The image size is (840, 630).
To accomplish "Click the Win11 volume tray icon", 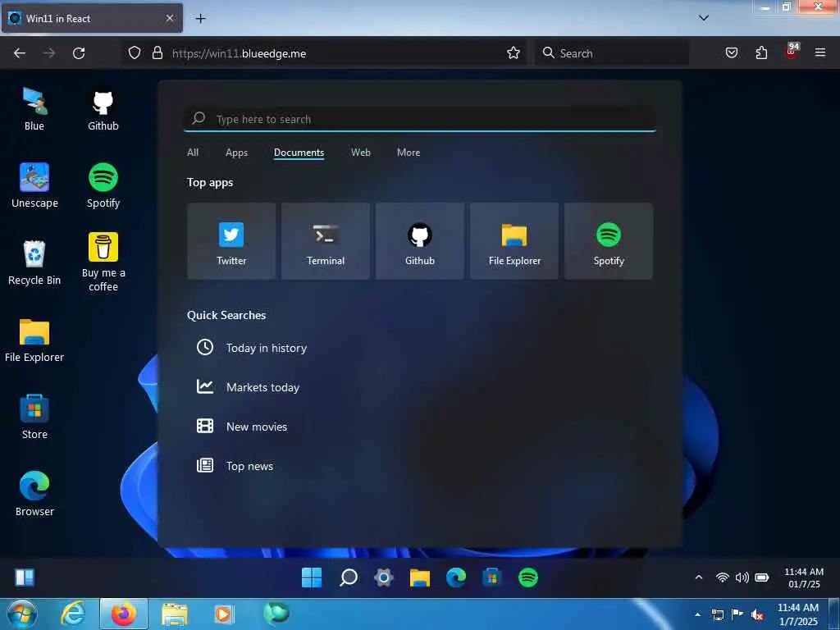I will (742, 577).
